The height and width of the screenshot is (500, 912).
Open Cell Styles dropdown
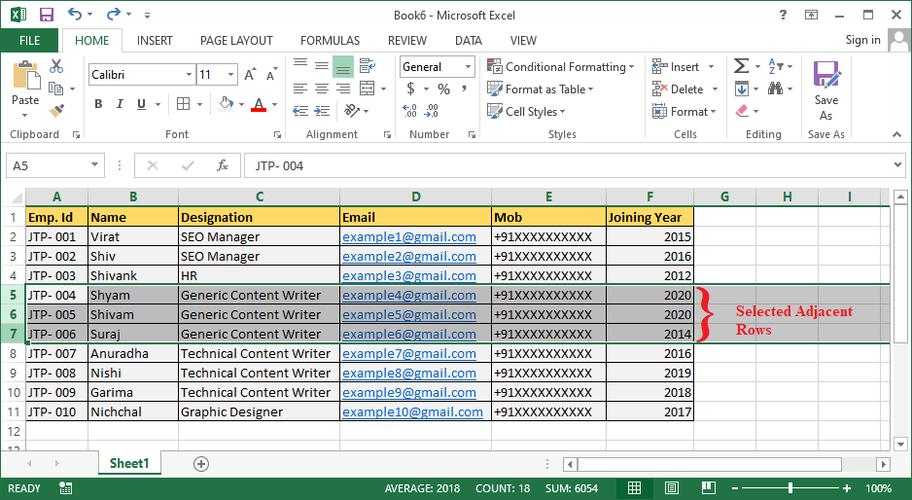pos(526,111)
